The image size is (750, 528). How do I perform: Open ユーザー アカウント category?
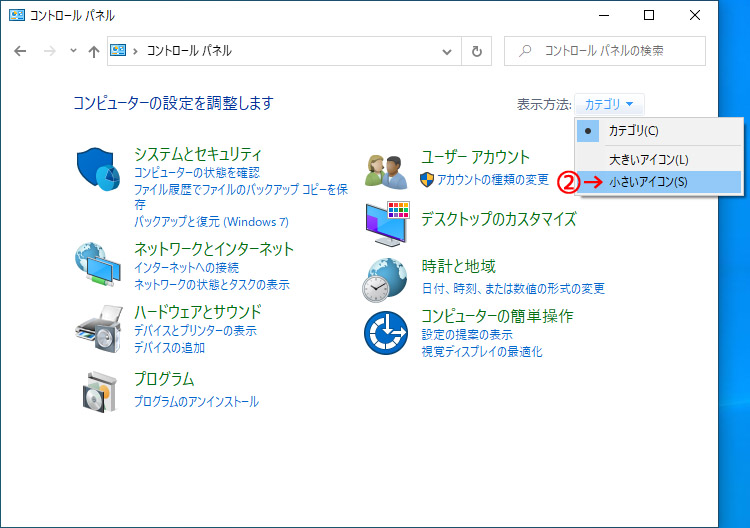(x=475, y=156)
